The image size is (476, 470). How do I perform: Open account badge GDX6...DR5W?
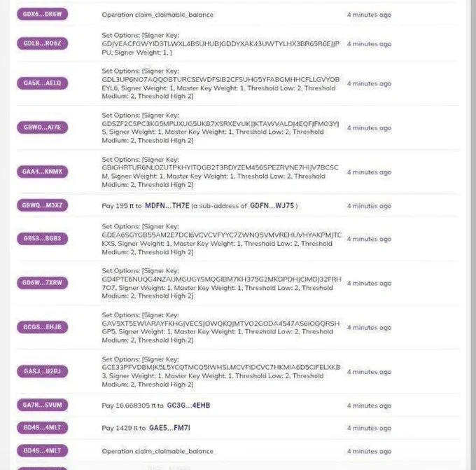[42, 14]
